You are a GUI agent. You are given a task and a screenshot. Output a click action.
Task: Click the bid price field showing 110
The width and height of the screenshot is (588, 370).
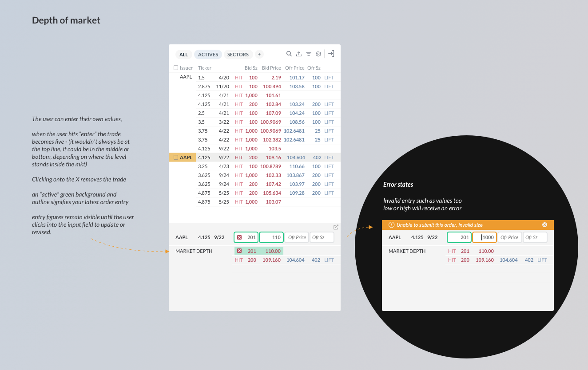pos(271,237)
